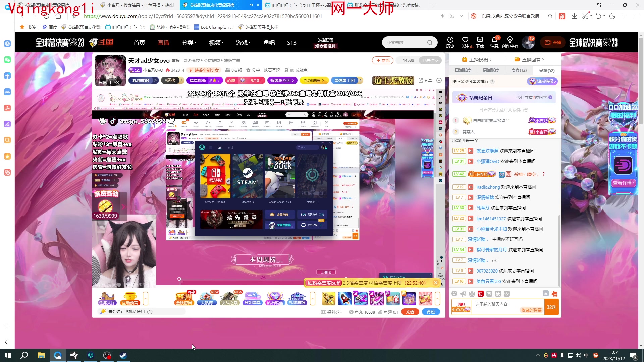Open File Explorer from the taskbar
Image resolution: width=644 pixels, height=362 pixels.
click(41, 355)
